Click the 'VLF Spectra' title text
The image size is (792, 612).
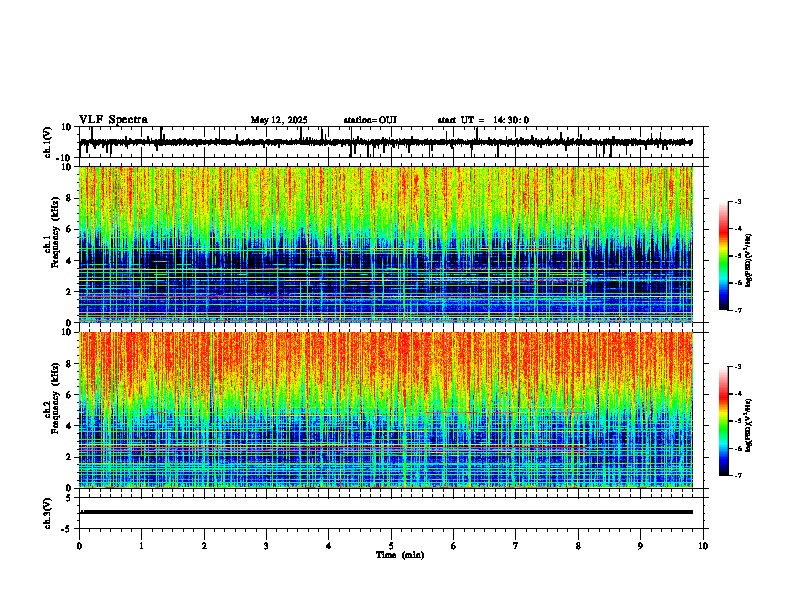point(113,120)
